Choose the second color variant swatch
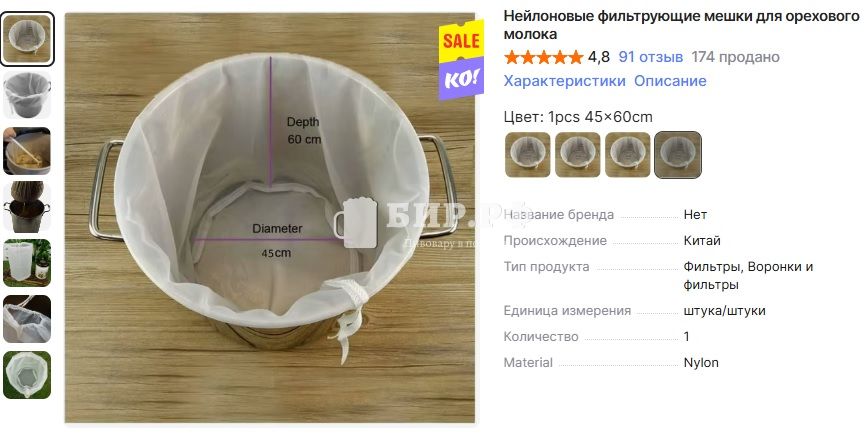The height and width of the screenshot is (446, 866). (578, 155)
